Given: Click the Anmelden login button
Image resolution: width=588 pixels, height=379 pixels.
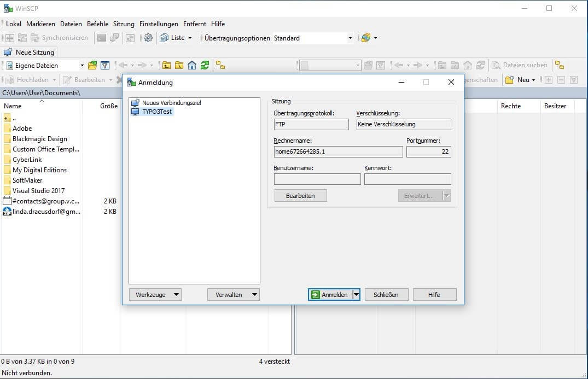Looking at the screenshot, I should point(330,295).
